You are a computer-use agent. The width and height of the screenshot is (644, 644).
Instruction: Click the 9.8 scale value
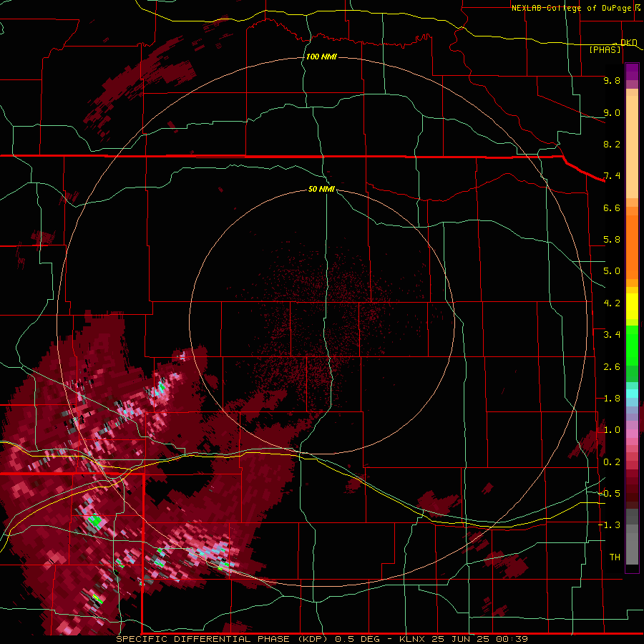612,80
